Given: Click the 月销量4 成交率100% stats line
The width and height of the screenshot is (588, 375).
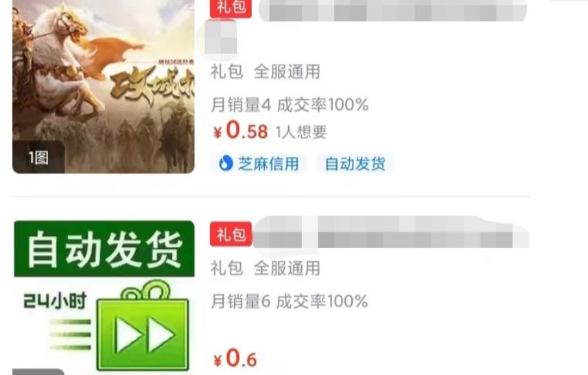Looking at the screenshot, I should point(290,104).
